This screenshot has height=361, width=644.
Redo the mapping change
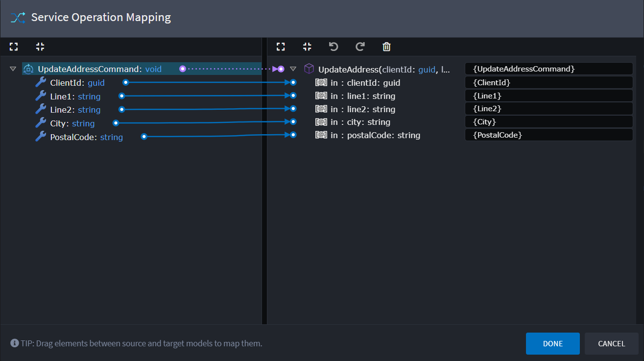tap(360, 47)
